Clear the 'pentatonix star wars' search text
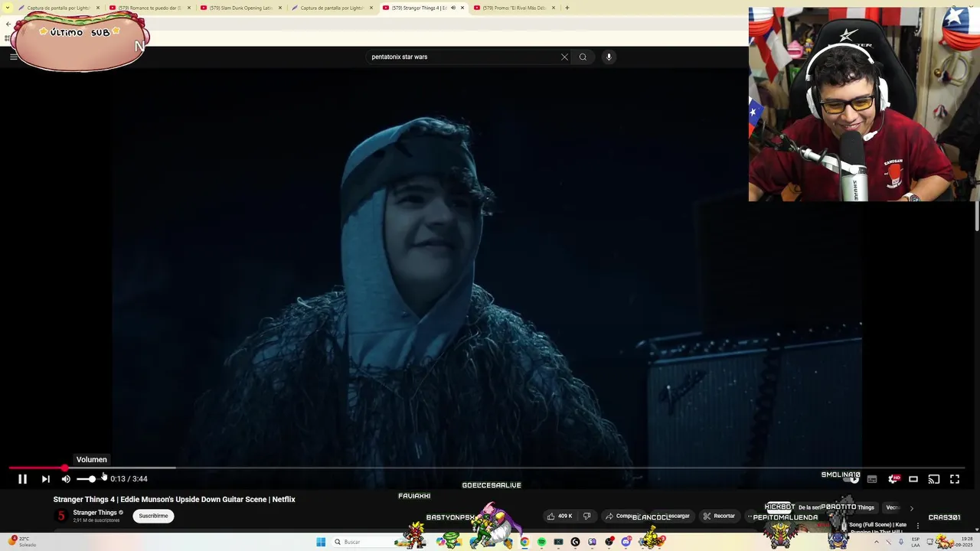The height and width of the screenshot is (551, 980). [x=564, y=57]
